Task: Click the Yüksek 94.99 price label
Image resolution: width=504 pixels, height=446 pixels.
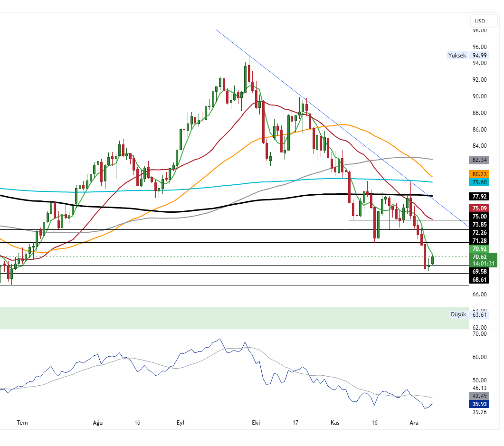Action: [x=468, y=55]
